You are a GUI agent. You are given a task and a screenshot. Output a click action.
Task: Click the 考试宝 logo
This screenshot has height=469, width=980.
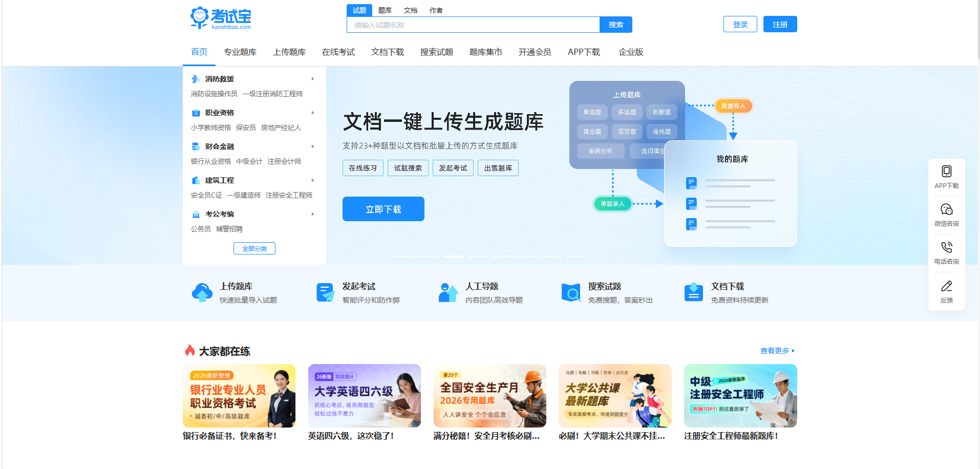pos(221,18)
